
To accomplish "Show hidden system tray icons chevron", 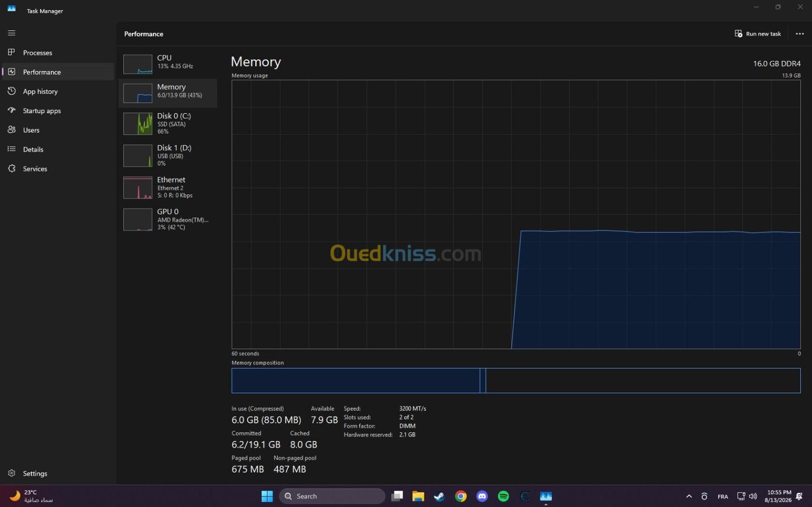I will pyautogui.click(x=689, y=496).
